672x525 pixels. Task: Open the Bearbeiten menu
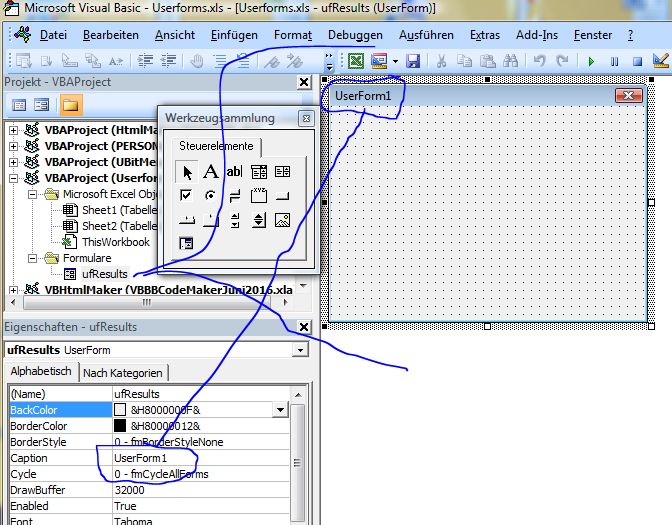coord(111,35)
